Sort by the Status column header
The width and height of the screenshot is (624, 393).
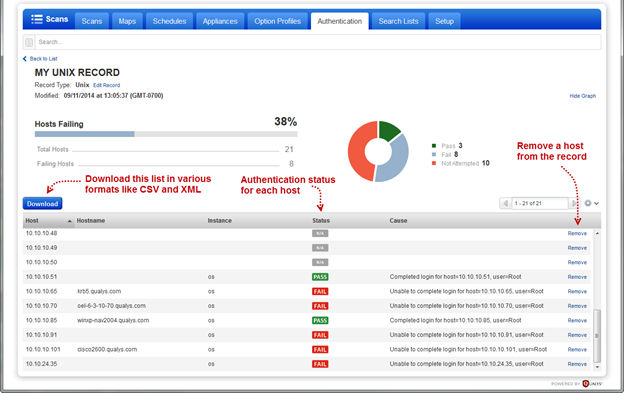[321, 221]
